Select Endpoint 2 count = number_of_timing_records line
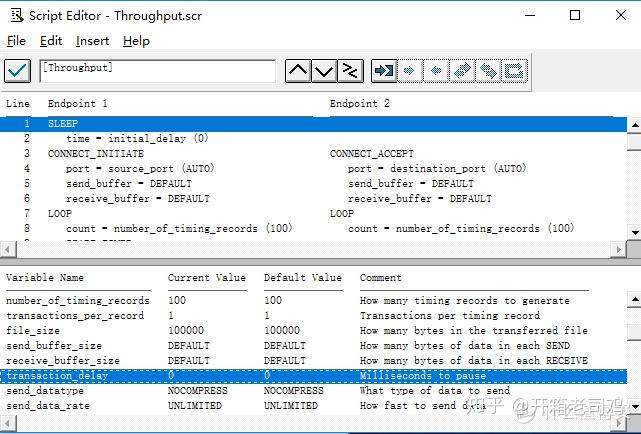Viewport: 641px width, 434px height. click(461, 228)
